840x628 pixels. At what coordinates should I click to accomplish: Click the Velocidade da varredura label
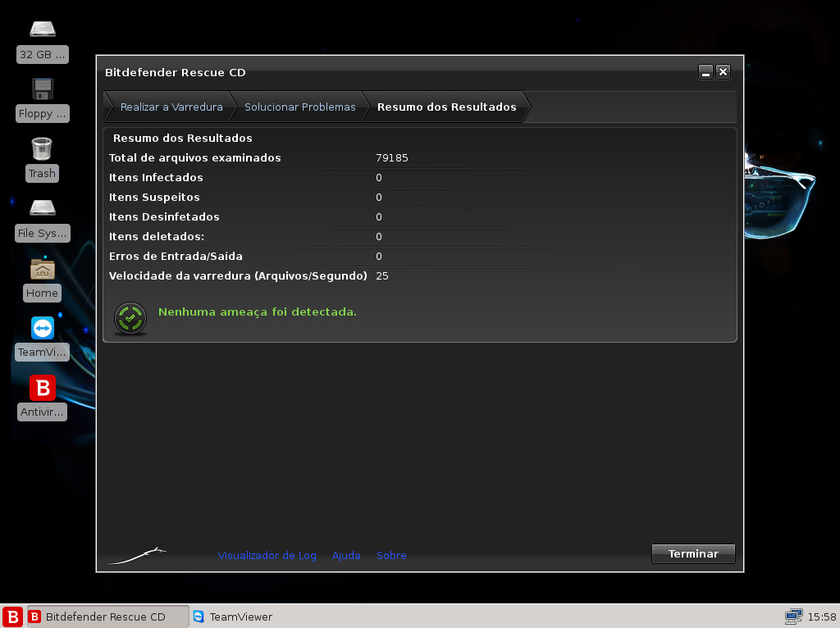click(238, 276)
